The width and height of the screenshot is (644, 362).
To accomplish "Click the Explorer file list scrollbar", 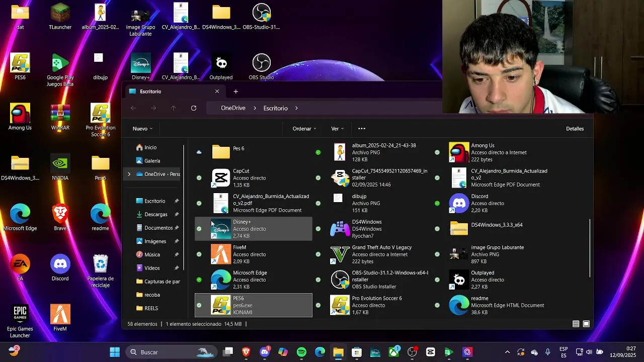I will (590, 247).
